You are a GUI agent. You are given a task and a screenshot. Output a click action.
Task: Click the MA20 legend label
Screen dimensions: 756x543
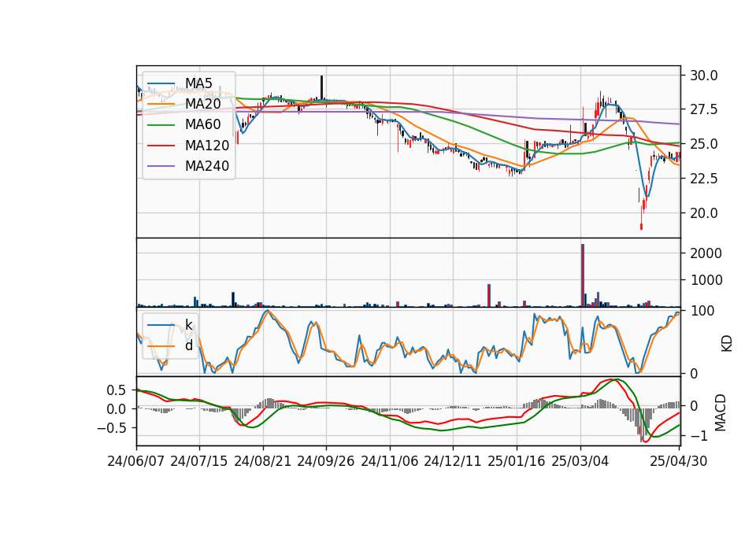pos(202,104)
